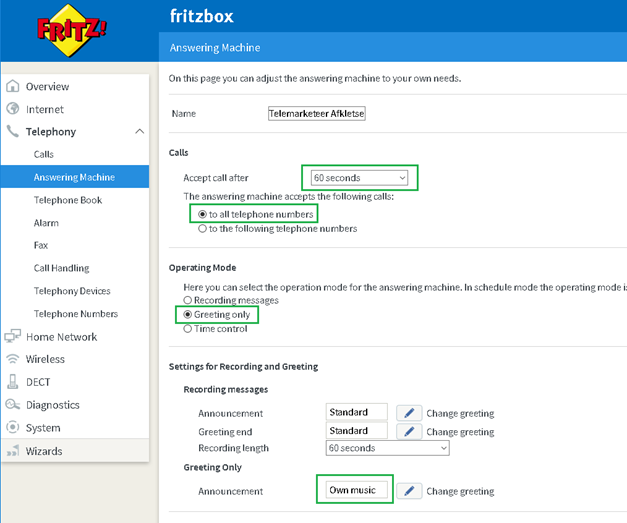Choose Recording messages operating mode
Viewport: 627px width, 523px height.
coord(188,300)
